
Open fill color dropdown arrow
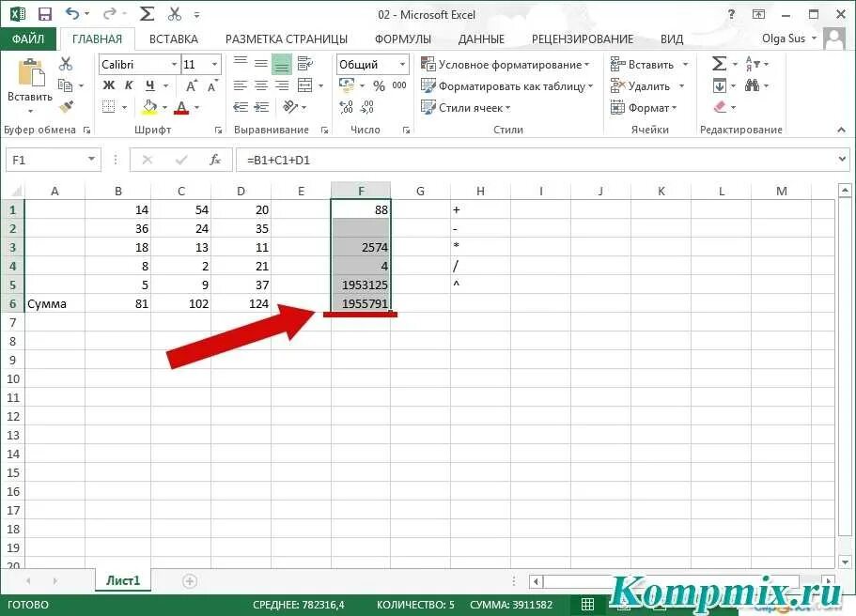coord(164,107)
